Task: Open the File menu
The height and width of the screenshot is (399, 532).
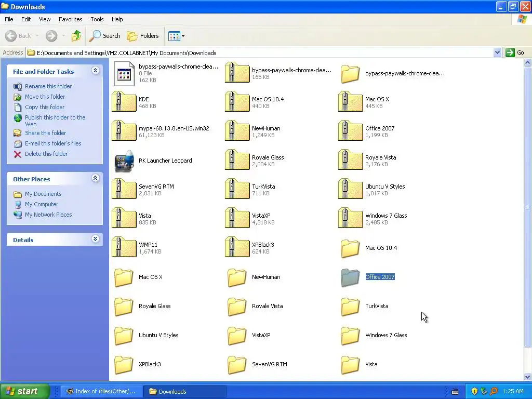Action: 9,19
